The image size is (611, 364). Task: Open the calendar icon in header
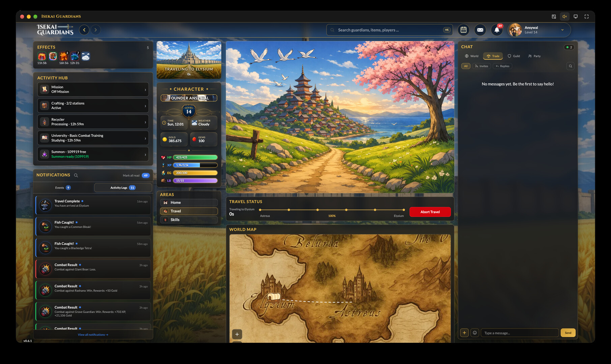click(464, 30)
